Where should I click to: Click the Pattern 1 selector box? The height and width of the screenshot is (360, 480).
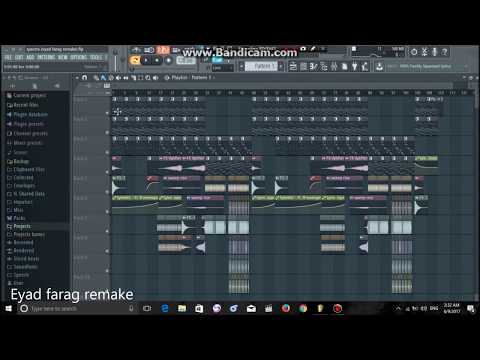[261, 66]
